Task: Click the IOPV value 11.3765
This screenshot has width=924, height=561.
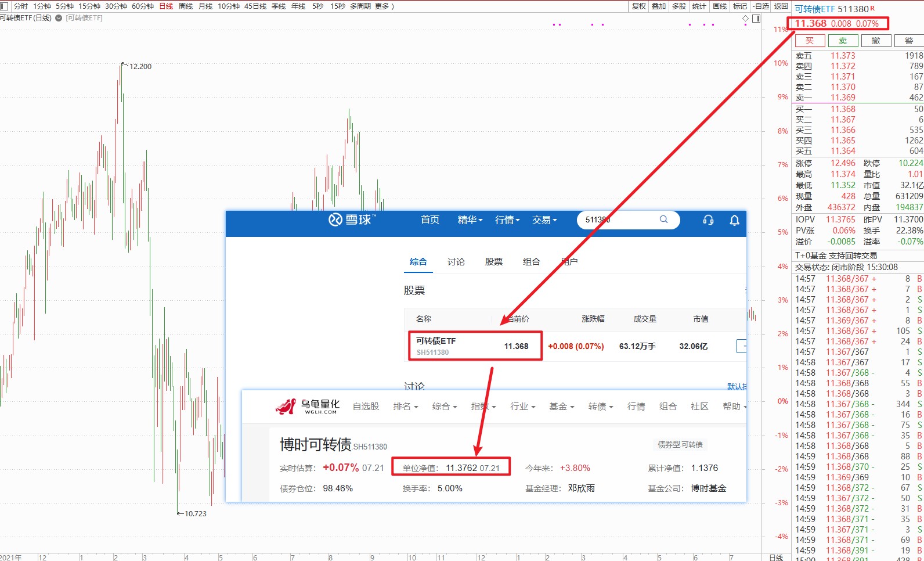Action: 840,220
